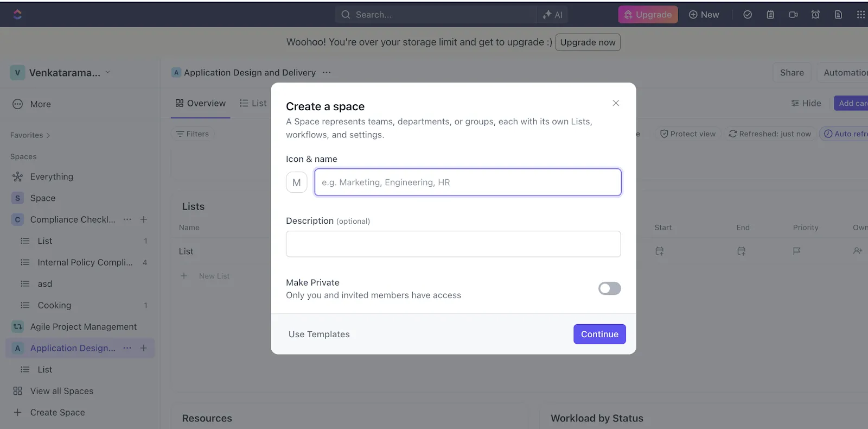The height and width of the screenshot is (429, 868).
Task: Open the ellipsis menu for Compliance Checkl...
Action: click(127, 219)
